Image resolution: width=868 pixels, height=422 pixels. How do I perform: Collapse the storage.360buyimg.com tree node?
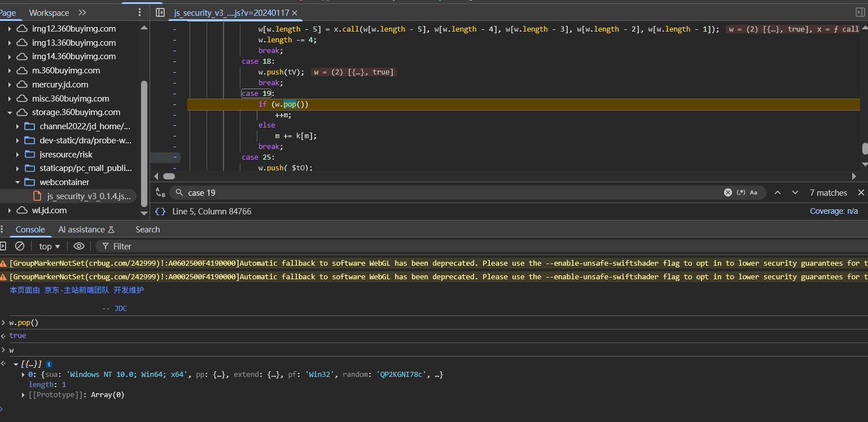(10, 112)
